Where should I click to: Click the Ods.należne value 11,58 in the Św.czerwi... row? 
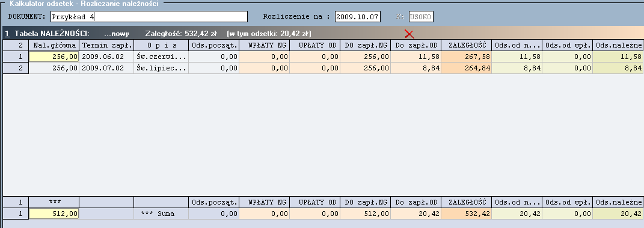click(x=619, y=57)
